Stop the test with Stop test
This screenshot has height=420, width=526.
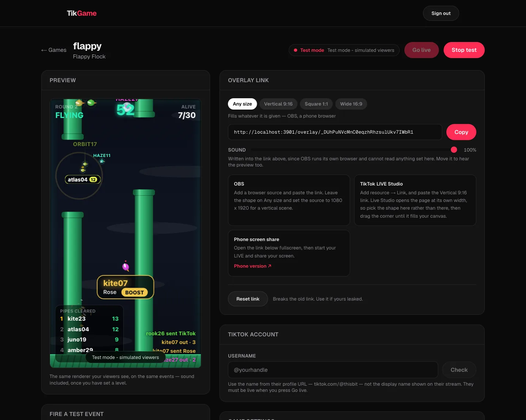click(x=464, y=50)
